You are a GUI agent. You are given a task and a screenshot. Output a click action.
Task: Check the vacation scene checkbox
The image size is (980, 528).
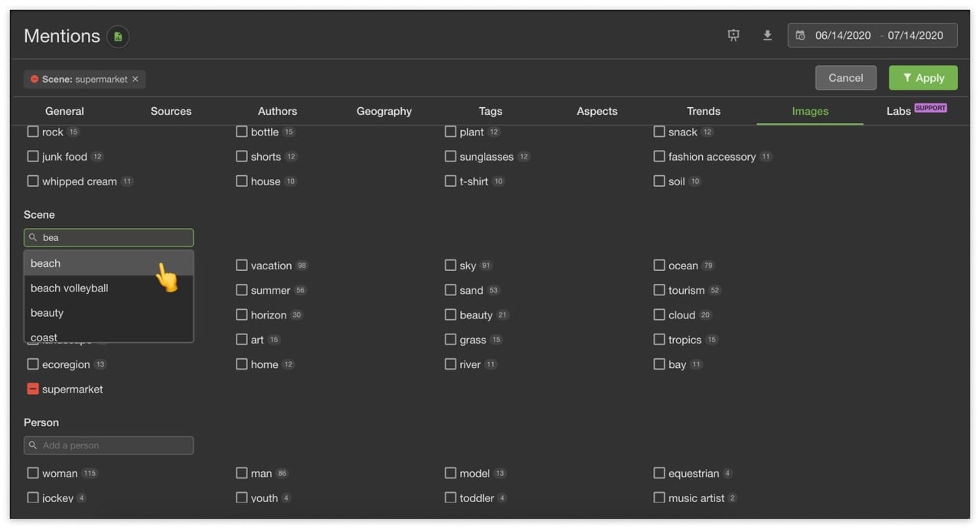(242, 266)
